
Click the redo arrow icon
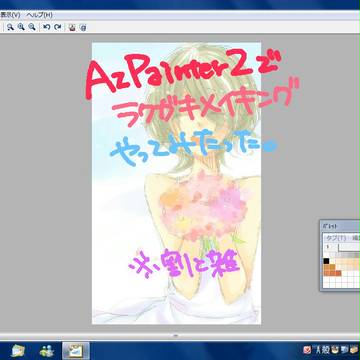click(x=57, y=27)
